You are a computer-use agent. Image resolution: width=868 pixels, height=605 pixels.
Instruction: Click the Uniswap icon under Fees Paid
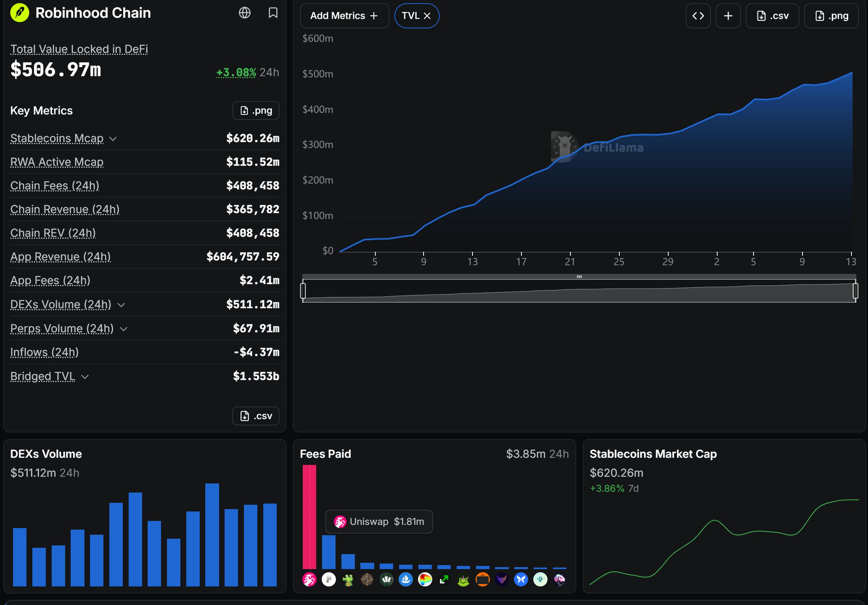[309, 579]
